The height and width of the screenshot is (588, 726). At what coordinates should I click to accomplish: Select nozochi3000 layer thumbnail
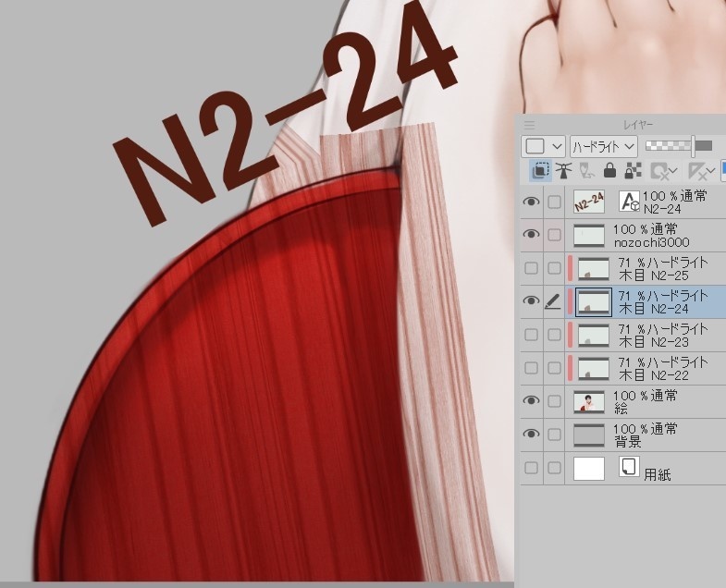tap(589, 235)
